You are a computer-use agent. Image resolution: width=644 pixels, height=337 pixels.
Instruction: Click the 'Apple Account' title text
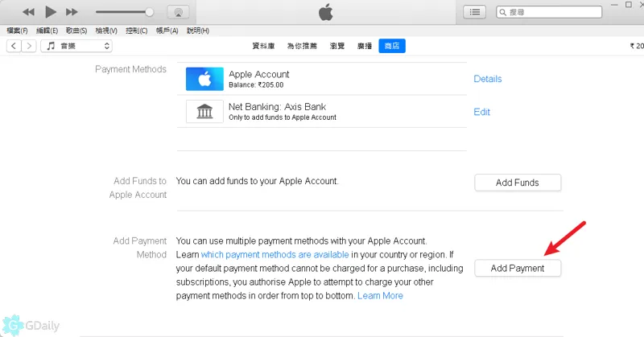pos(258,74)
